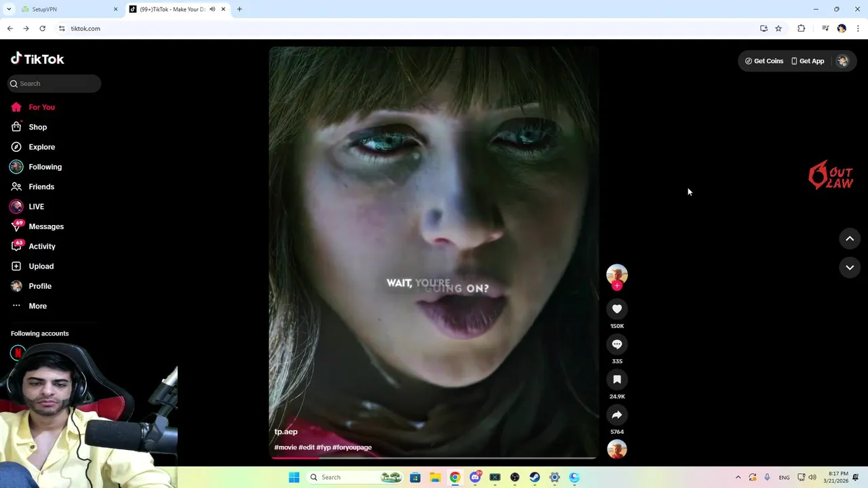
Task: Go to previous video
Action: pyautogui.click(x=850, y=239)
